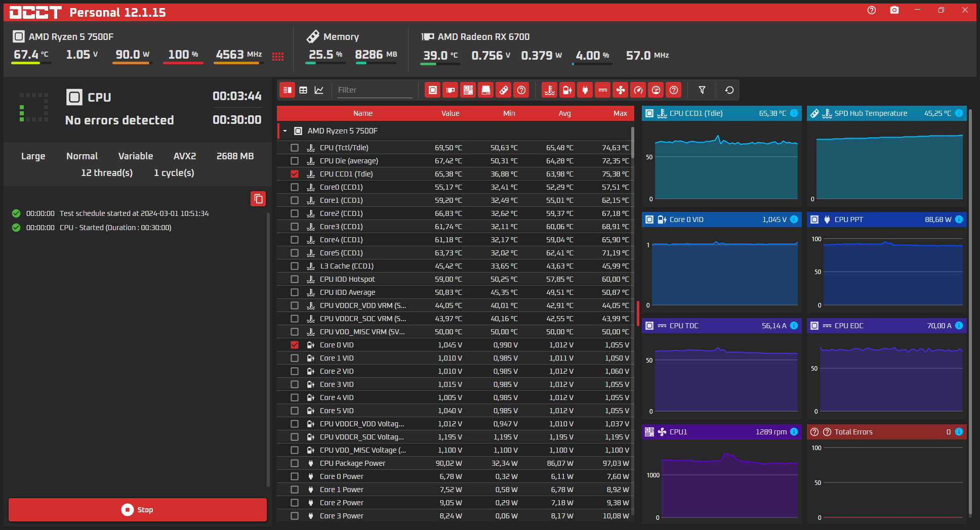Sort the table by the Min column

coord(509,113)
